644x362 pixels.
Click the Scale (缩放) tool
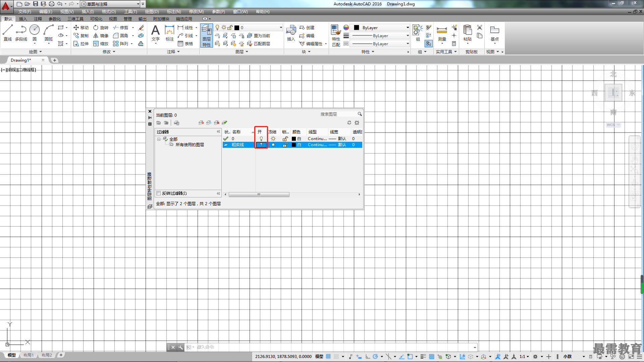pos(101,44)
